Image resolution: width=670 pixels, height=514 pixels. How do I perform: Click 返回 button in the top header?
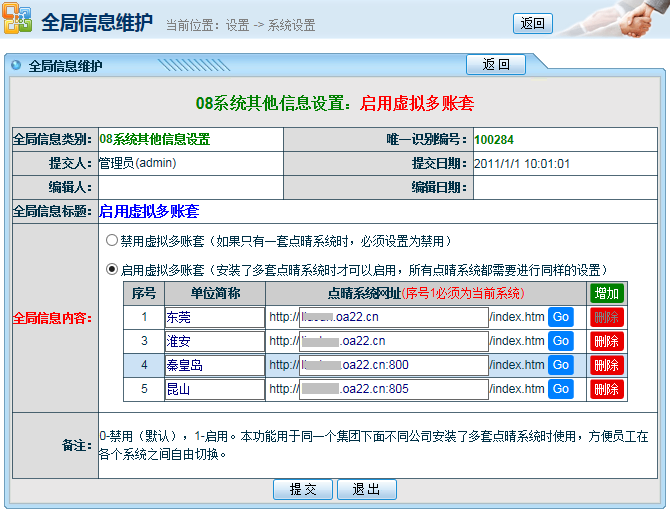pos(532,24)
